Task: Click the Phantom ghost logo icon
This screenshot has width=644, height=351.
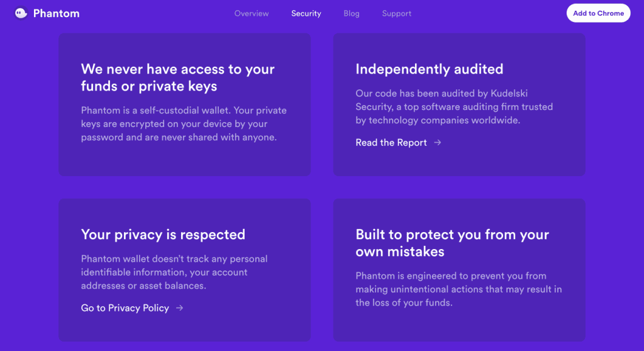Action: 21,13
